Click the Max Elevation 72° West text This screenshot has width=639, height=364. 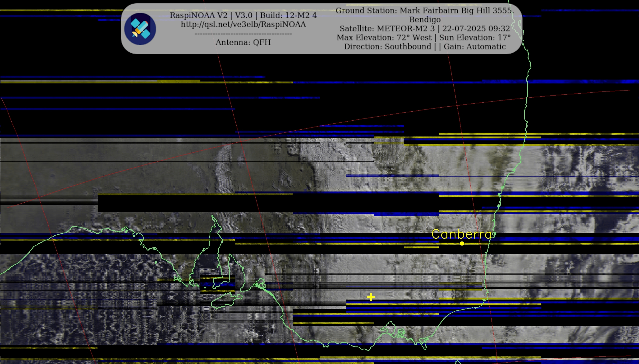[384, 37]
